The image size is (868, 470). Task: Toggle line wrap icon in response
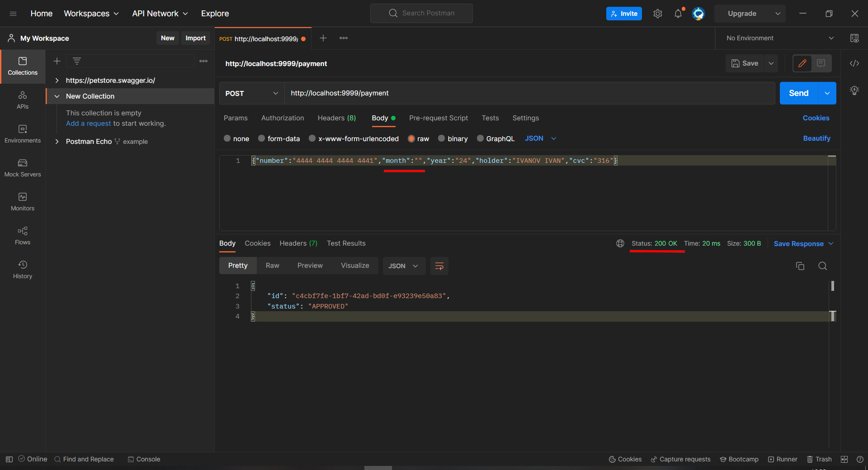click(x=439, y=266)
